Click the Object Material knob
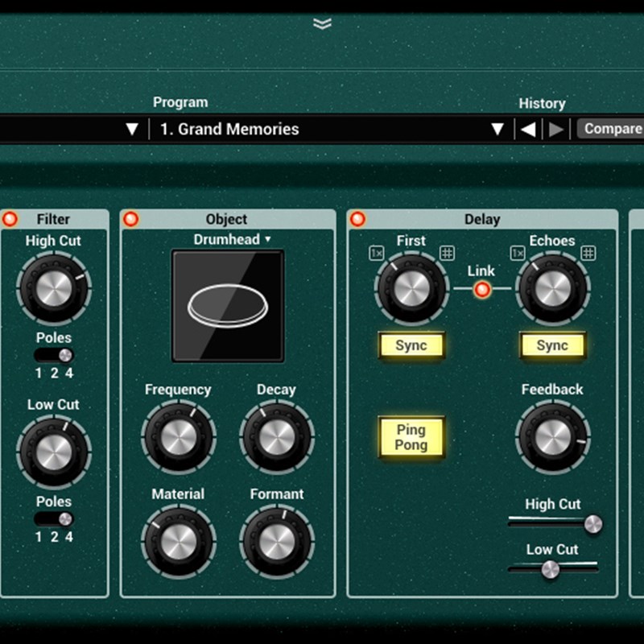644x644 pixels. click(x=179, y=542)
